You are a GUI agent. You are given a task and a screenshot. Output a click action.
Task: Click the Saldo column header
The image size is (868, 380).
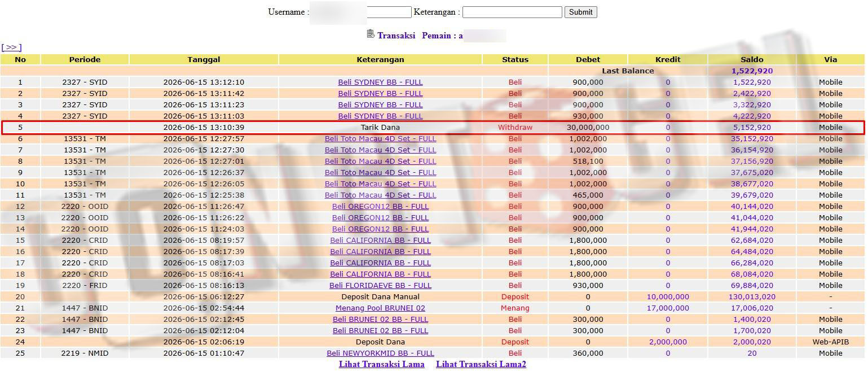[x=752, y=59]
